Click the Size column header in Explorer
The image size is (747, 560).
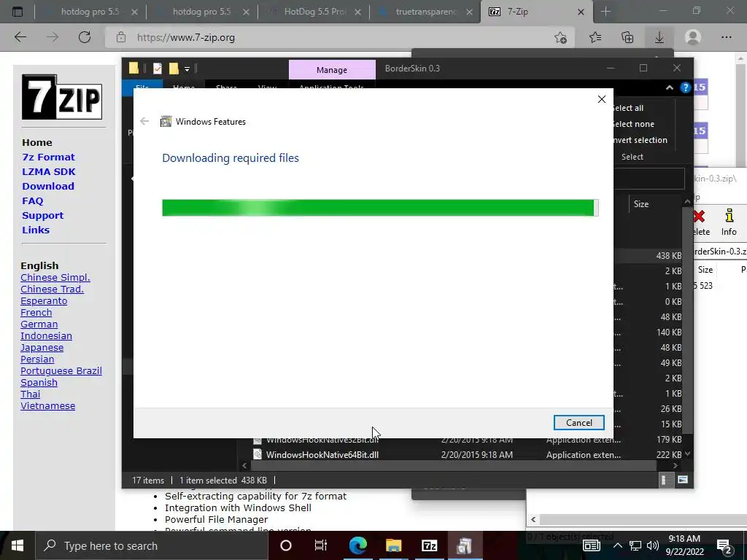point(641,204)
